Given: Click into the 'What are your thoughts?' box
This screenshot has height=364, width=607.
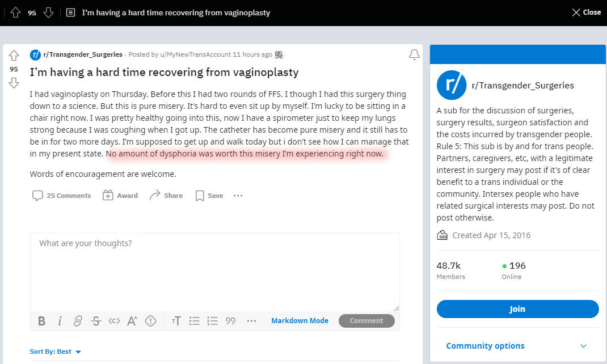Looking at the screenshot, I should [x=215, y=272].
